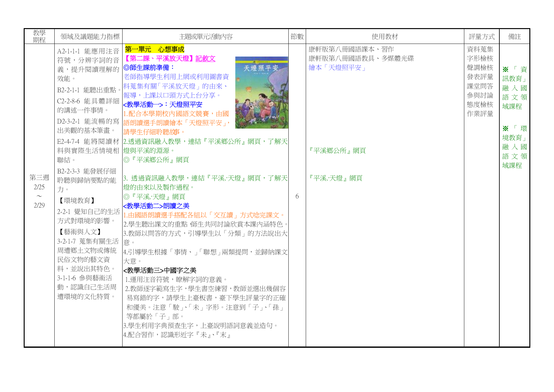Click the 【藝術與人文】 section label

(x=80, y=232)
